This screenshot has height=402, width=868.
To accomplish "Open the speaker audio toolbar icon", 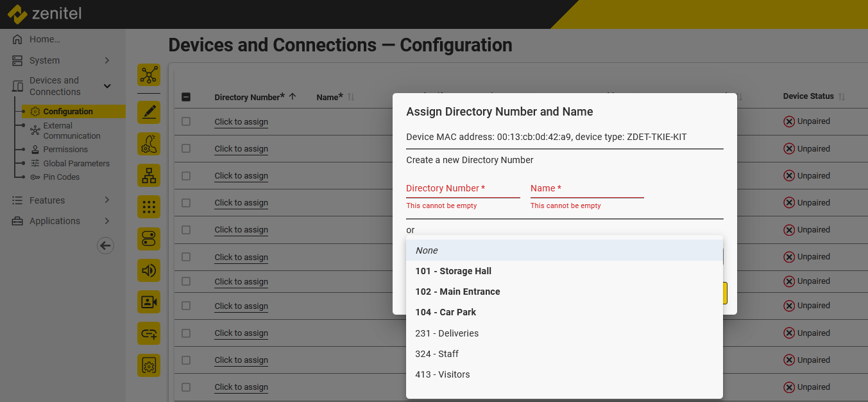I will pyautogui.click(x=149, y=270).
